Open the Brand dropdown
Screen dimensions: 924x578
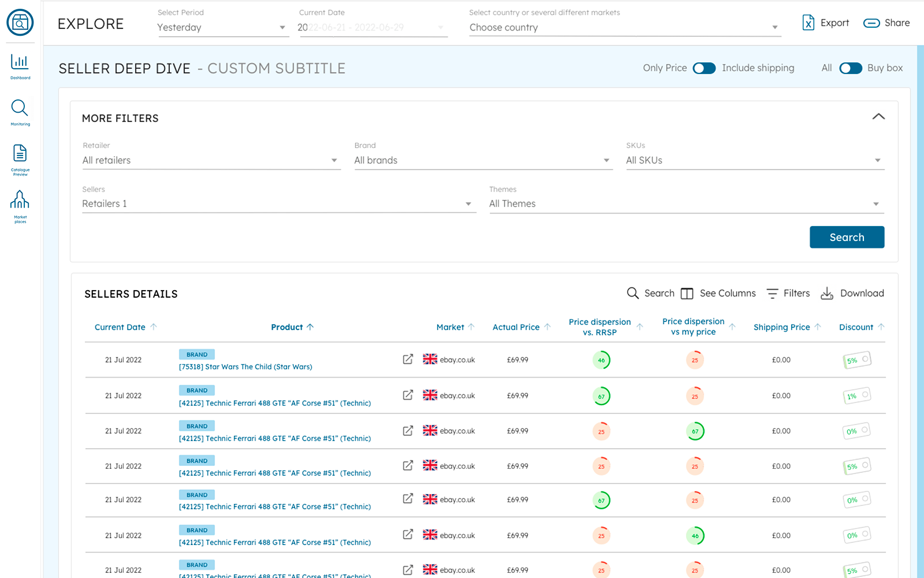pyautogui.click(x=483, y=161)
